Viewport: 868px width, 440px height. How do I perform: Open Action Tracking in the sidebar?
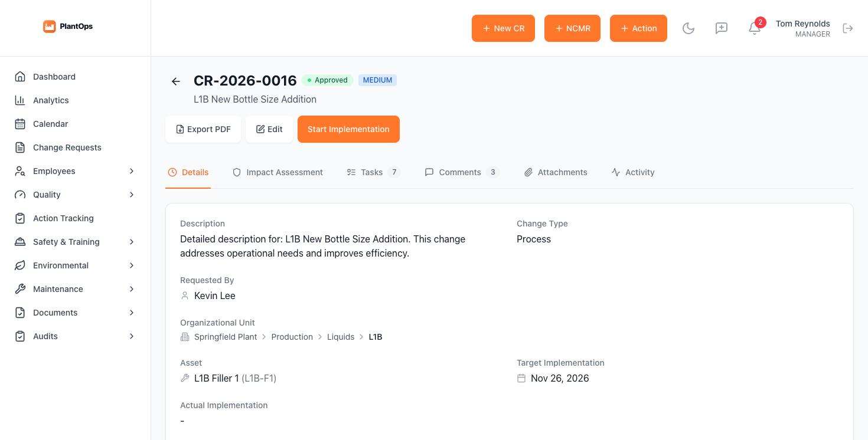(76, 218)
